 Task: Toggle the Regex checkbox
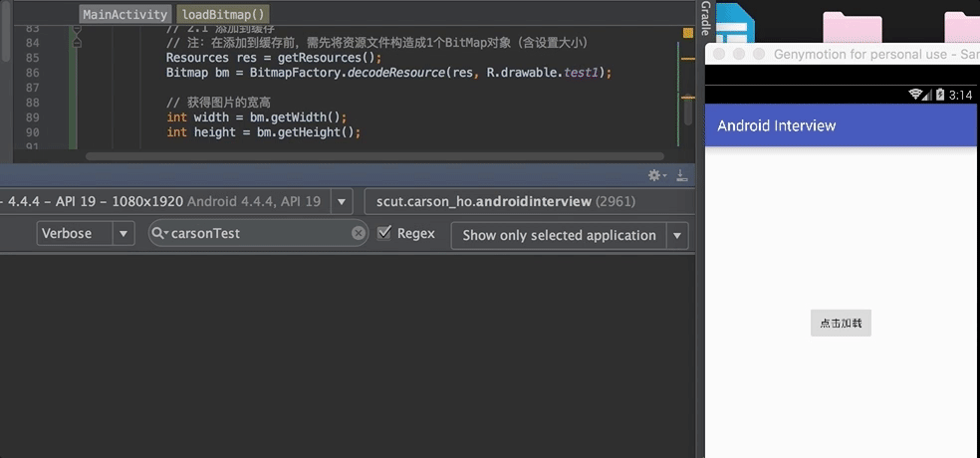click(x=384, y=233)
